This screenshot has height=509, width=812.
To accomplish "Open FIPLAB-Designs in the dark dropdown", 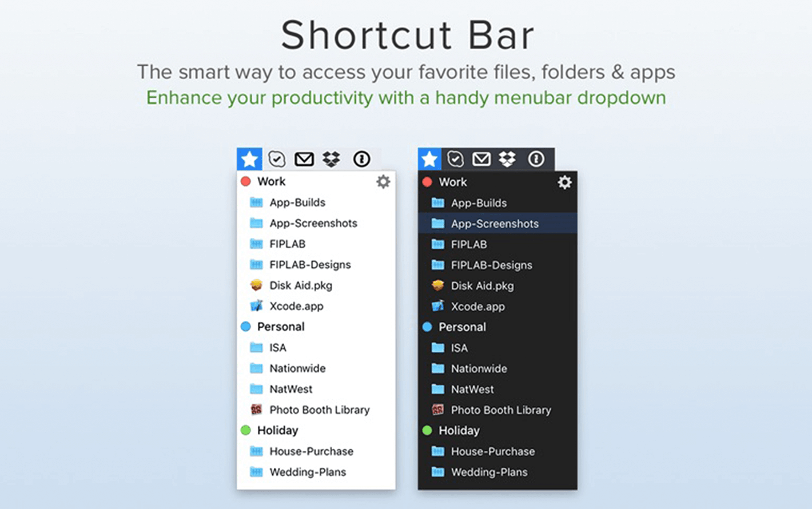I will click(x=497, y=265).
